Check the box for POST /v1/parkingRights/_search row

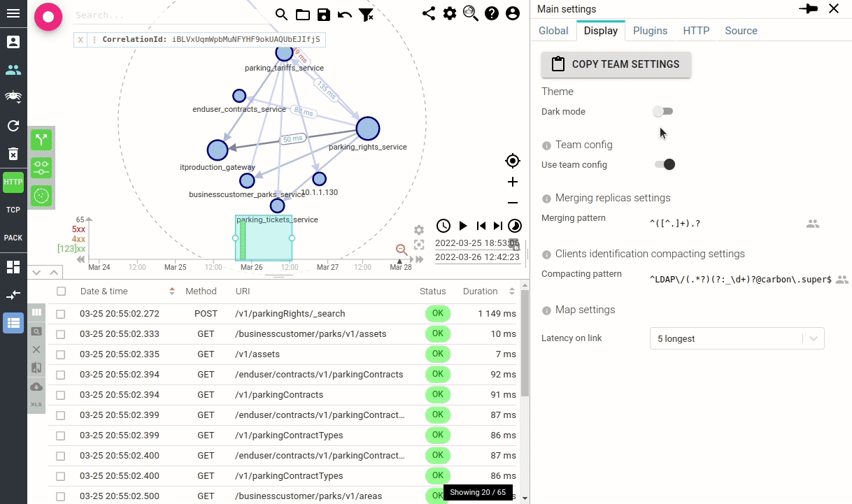(x=62, y=314)
